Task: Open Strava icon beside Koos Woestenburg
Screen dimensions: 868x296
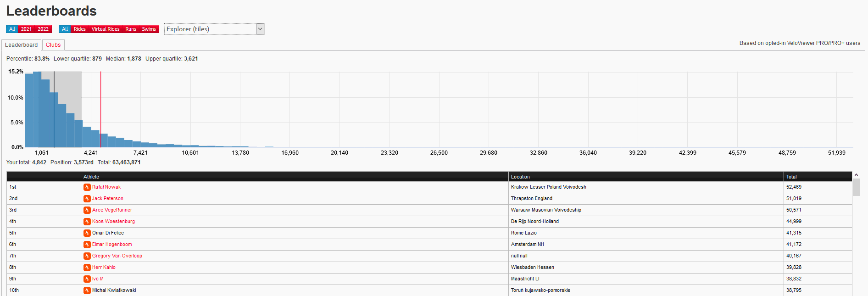Action: click(87, 222)
